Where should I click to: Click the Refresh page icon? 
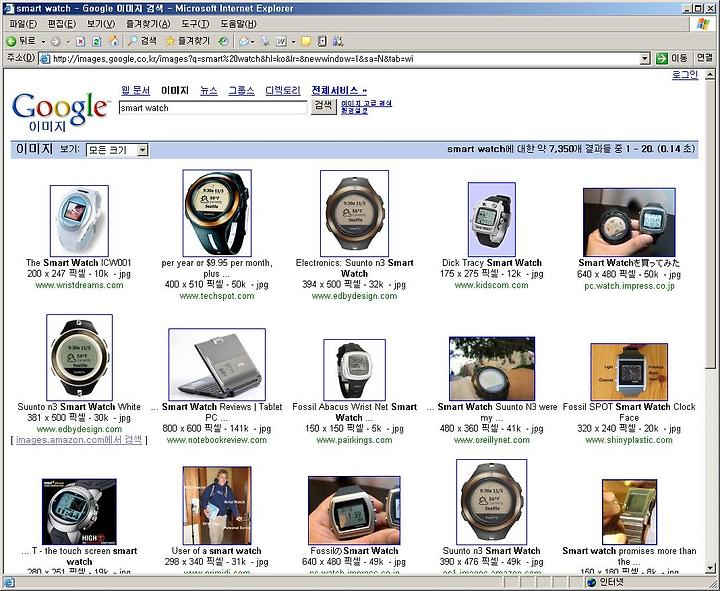point(96,42)
